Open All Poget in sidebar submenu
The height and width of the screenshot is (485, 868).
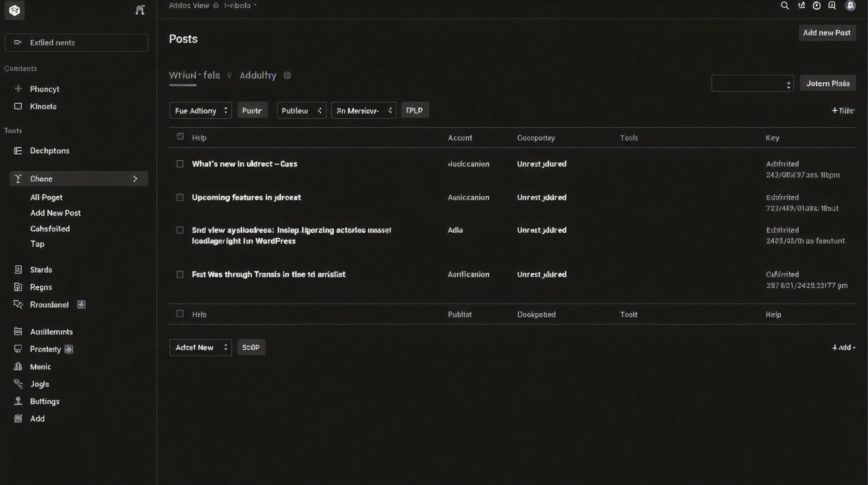(x=46, y=197)
